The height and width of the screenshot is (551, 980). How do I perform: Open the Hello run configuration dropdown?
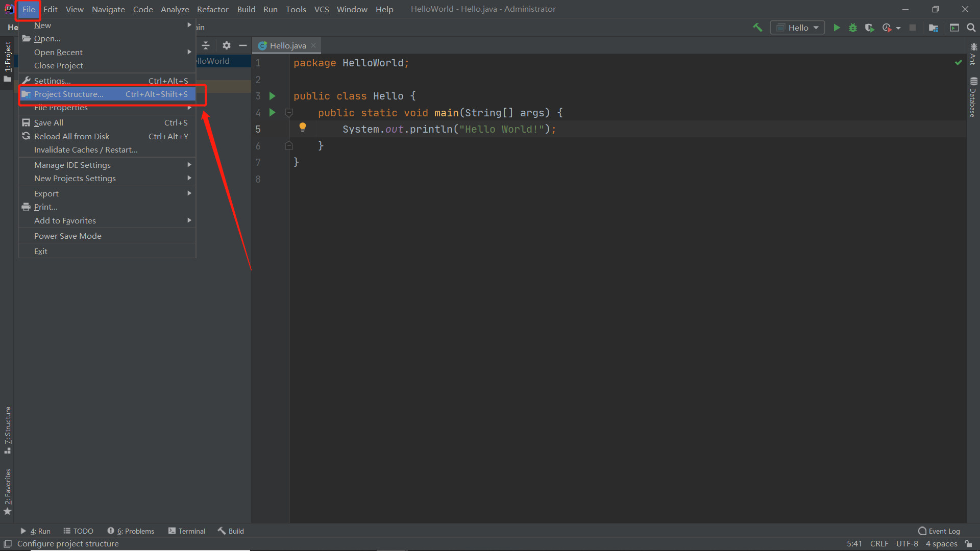point(797,28)
